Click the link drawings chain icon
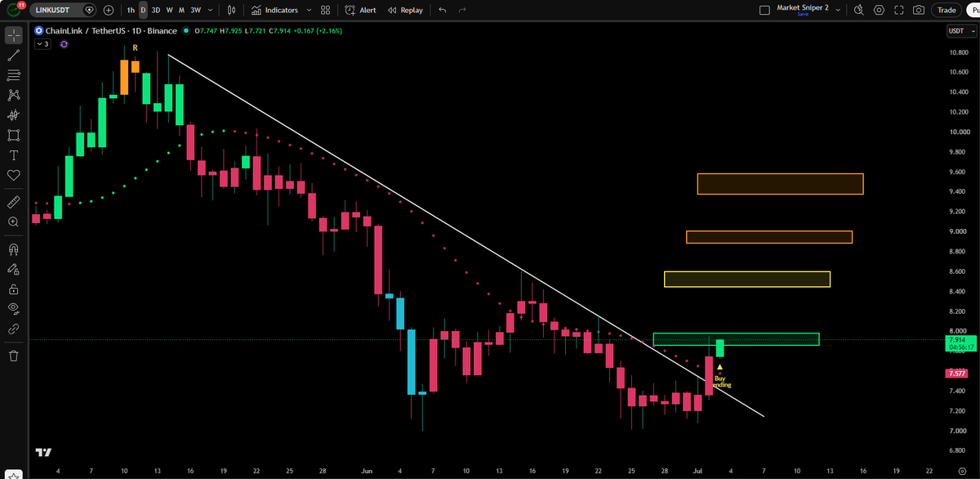 14,329
